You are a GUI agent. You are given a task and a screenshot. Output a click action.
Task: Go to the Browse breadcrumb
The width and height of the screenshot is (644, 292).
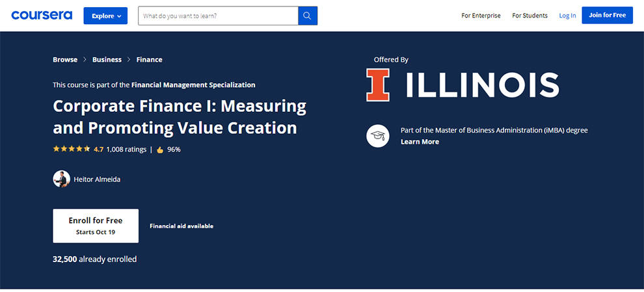tap(65, 60)
